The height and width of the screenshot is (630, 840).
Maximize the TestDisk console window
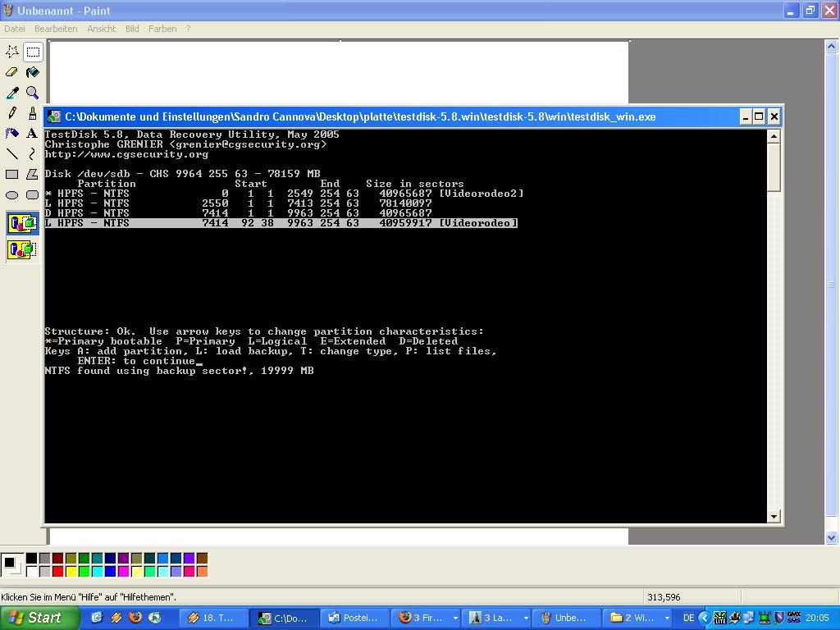coord(759,116)
